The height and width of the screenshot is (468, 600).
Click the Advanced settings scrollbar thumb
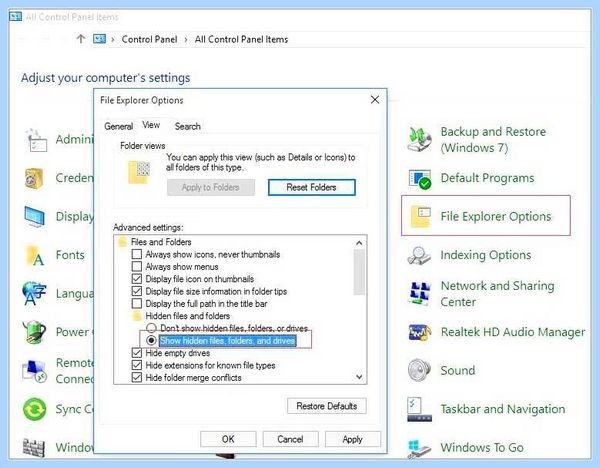[359, 272]
